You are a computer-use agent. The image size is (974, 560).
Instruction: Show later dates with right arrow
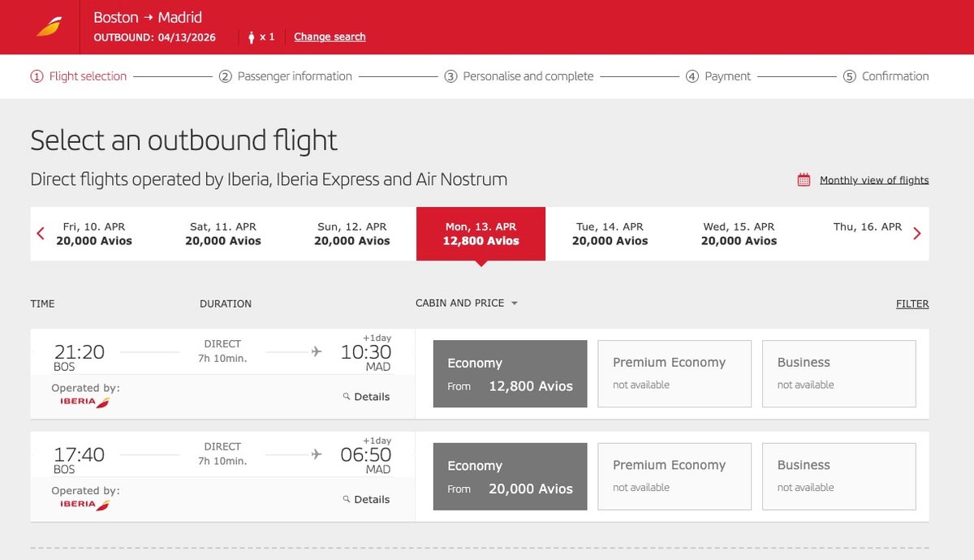pyautogui.click(x=917, y=234)
